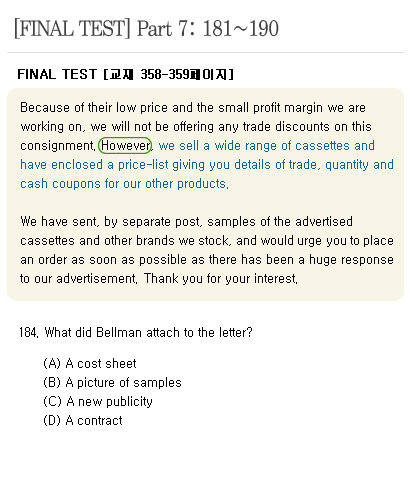Select answer (C) A new publicity
The image size is (410, 480).
(98, 401)
